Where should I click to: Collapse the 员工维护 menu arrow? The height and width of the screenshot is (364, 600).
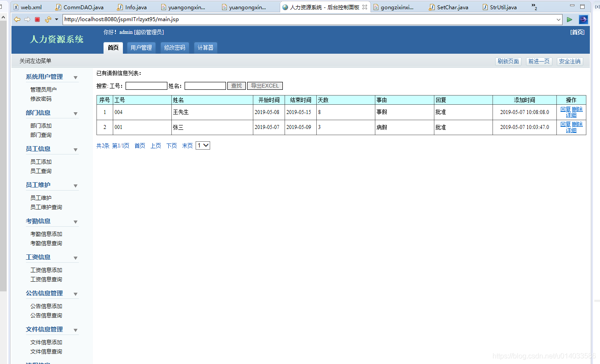75,186
